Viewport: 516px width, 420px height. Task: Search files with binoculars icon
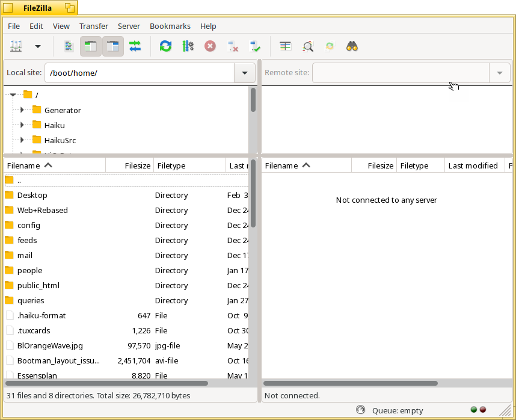[x=352, y=46]
